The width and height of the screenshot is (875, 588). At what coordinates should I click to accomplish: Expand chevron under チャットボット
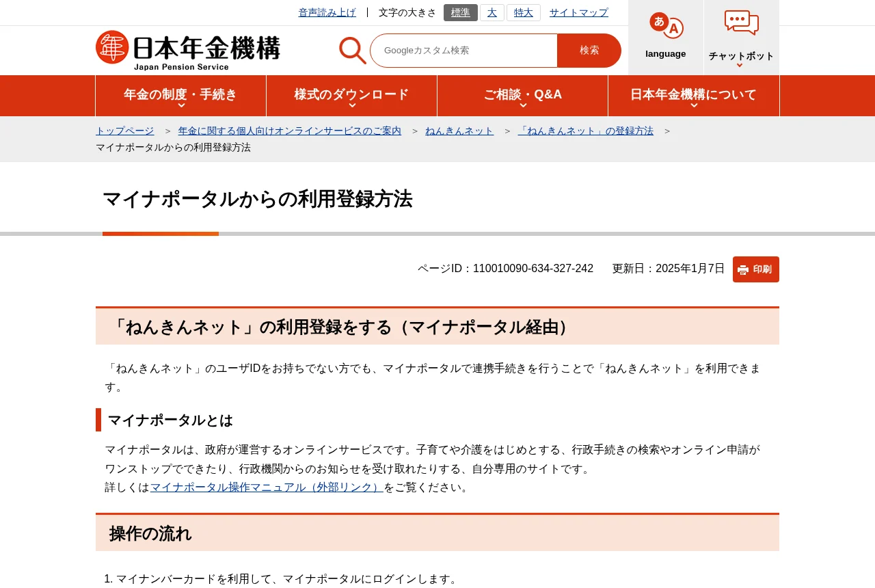pyautogui.click(x=740, y=66)
